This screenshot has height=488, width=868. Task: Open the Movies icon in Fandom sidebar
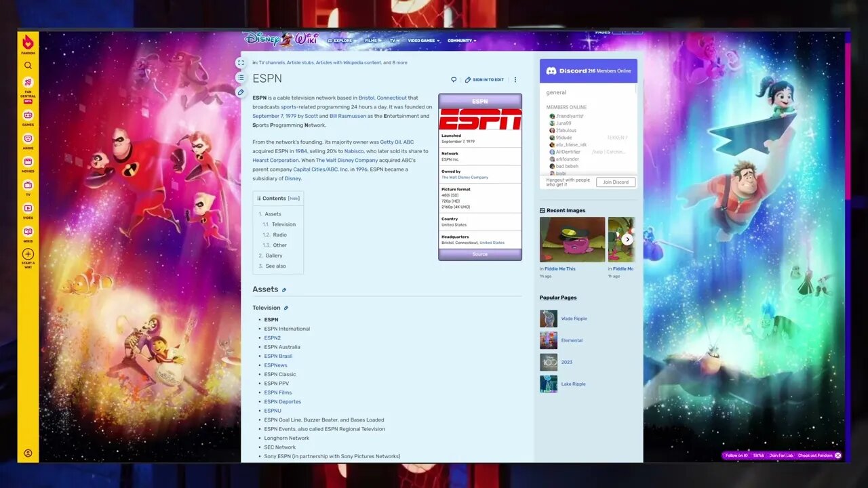click(x=28, y=163)
